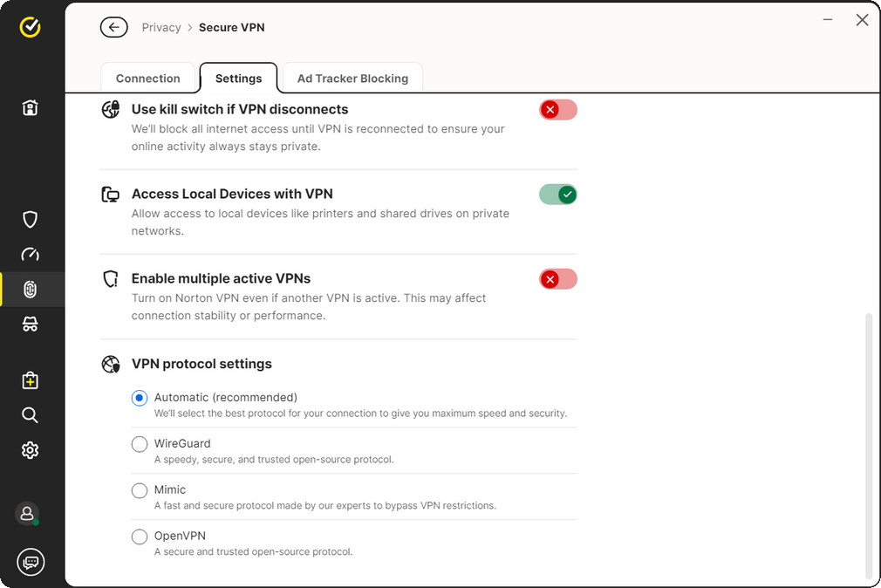The image size is (881, 588).
Task: Select the OpenVPN protocol radio button
Action: tap(140, 537)
